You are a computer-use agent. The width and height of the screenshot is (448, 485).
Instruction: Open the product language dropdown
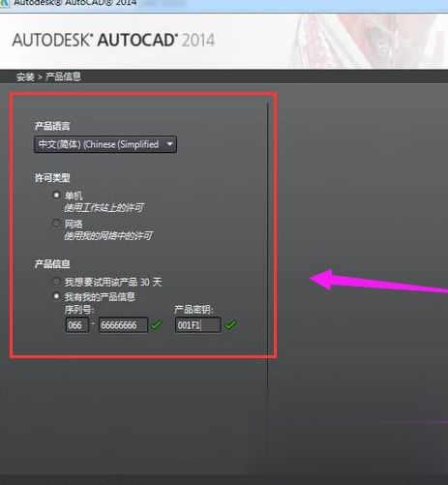point(105,144)
